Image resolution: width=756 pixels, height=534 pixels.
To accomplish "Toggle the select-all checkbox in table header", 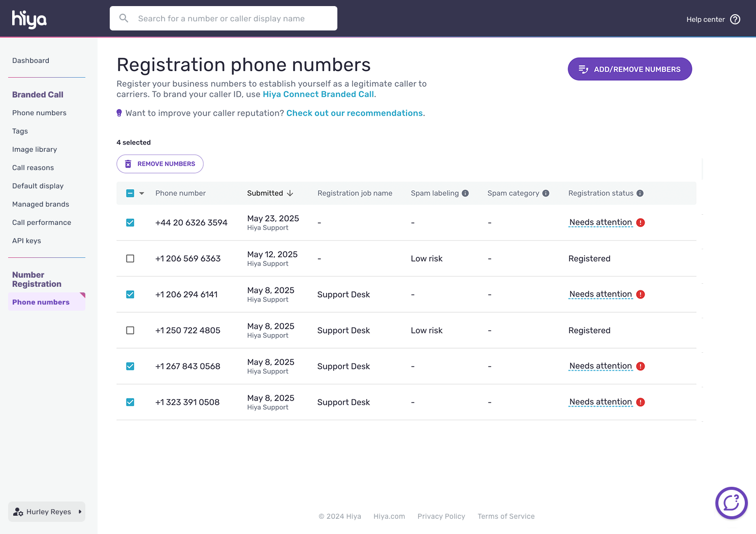I will click(x=130, y=193).
